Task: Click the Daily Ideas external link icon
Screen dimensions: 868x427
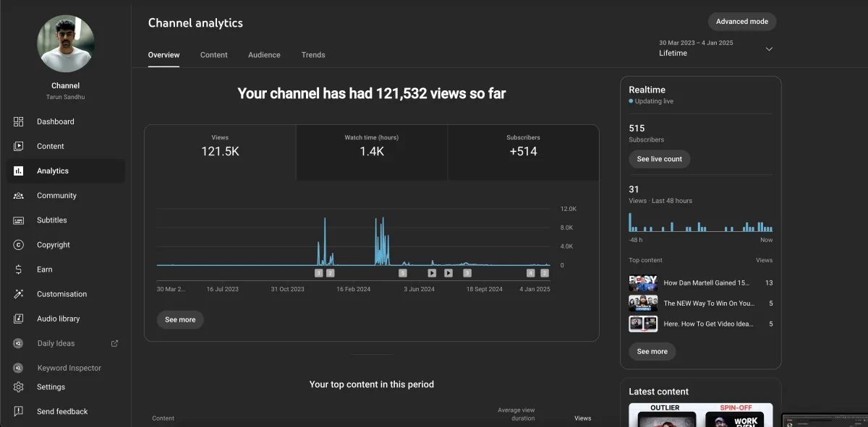Action: pyautogui.click(x=114, y=343)
